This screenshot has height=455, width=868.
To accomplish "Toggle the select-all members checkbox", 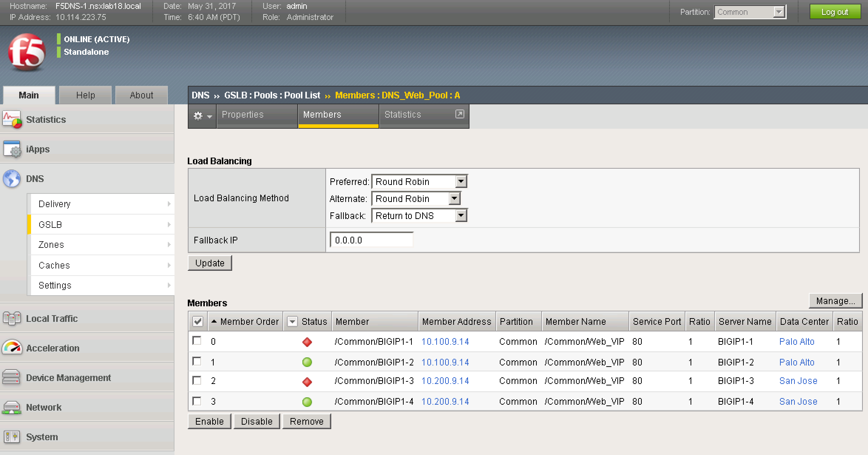I will (x=198, y=321).
